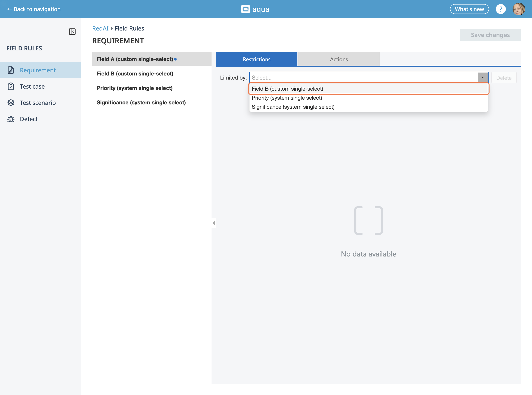
Task: Click the Test scenario layers icon
Action: point(11,103)
